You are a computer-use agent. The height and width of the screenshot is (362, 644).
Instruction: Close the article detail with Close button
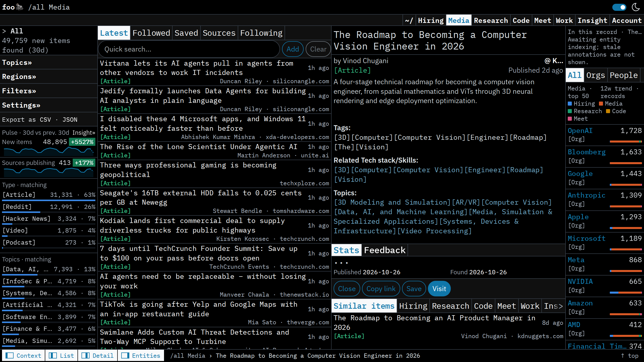click(347, 289)
